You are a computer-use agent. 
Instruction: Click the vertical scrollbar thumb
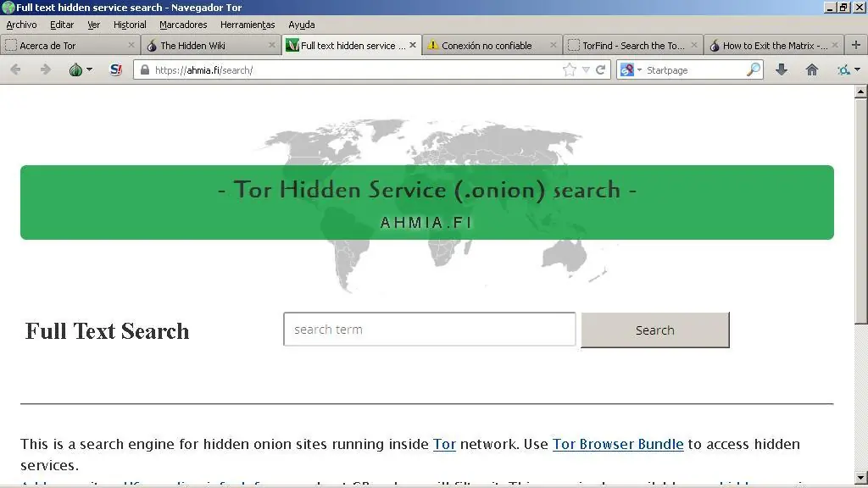pyautogui.click(x=861, y=211)
